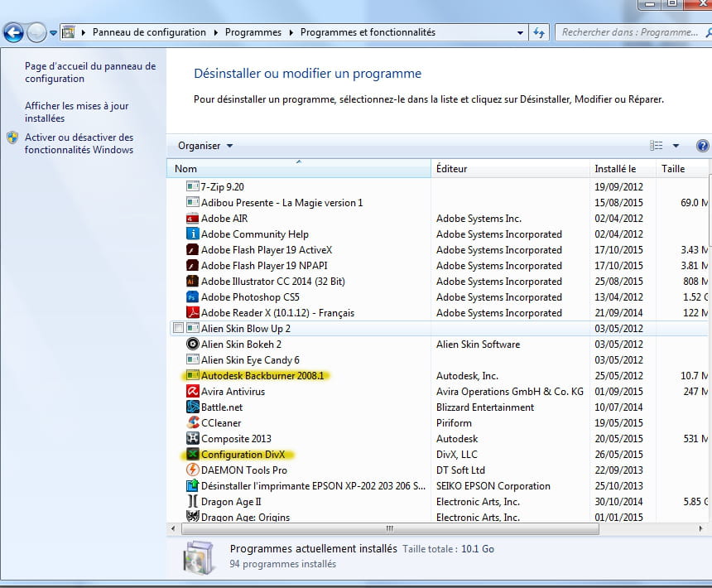Select the Avira Antivirus icon

[x=193, y=392]
